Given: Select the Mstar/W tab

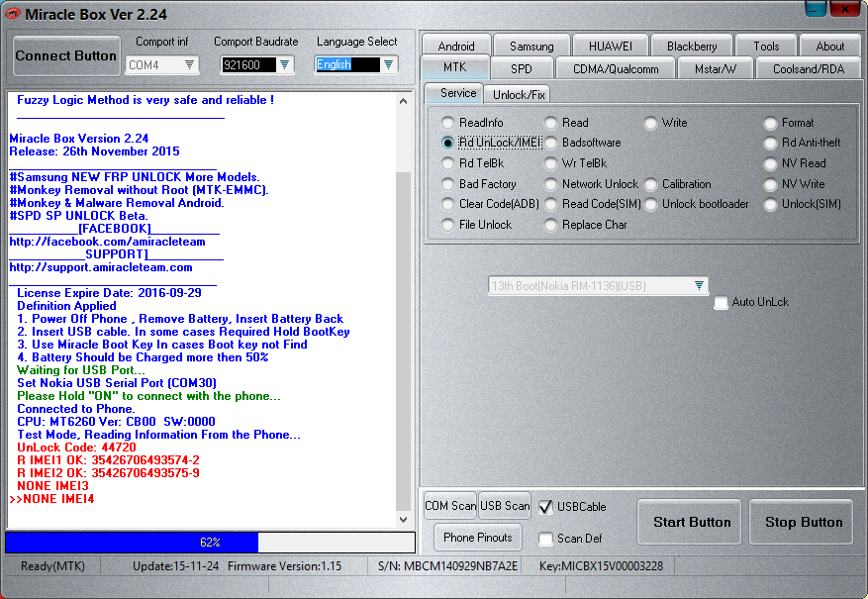Looking at the screenshot, I should [x=716, y=69].
